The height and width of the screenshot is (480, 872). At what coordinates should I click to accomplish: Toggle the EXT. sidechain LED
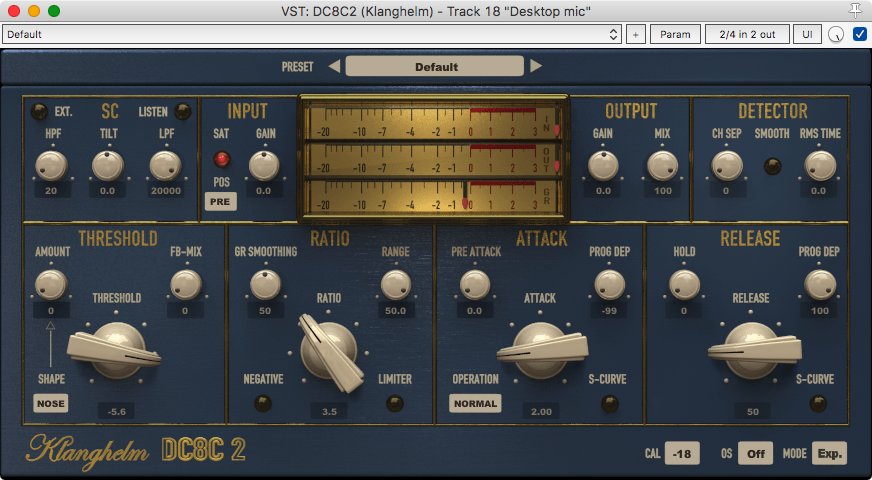(x=39, y=112)
